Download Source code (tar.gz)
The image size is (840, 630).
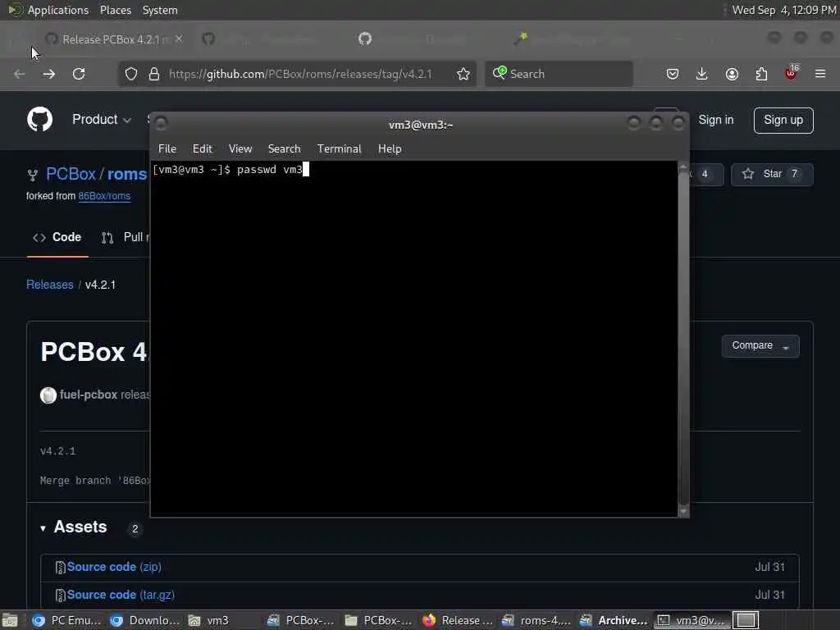(121, 595)
